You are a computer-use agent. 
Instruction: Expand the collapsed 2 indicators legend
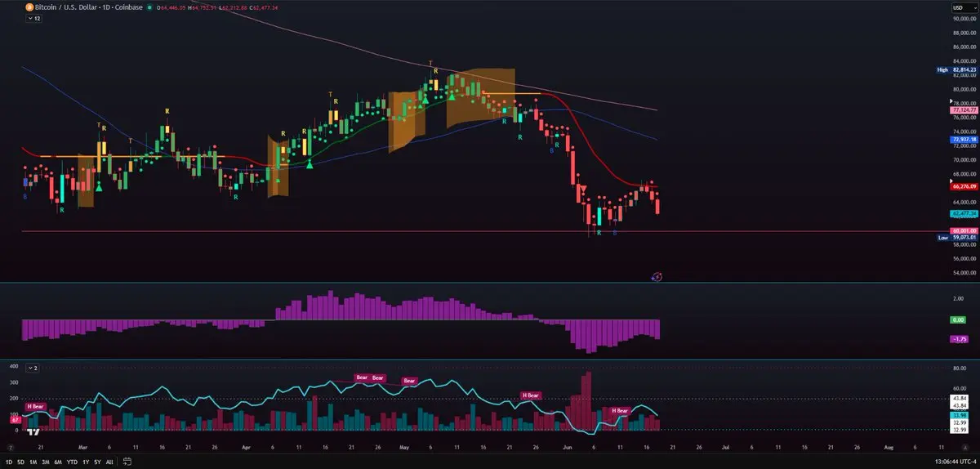(33, 368)
